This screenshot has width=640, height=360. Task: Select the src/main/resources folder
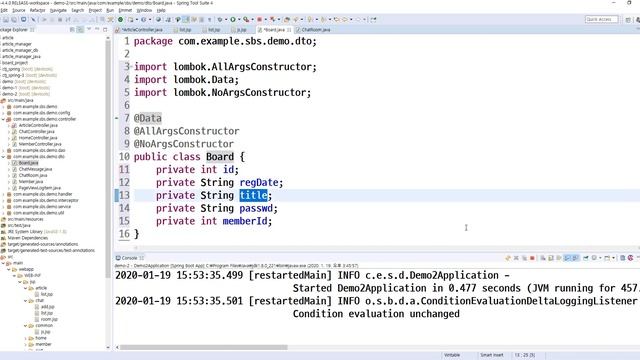[x=25, y=219]
